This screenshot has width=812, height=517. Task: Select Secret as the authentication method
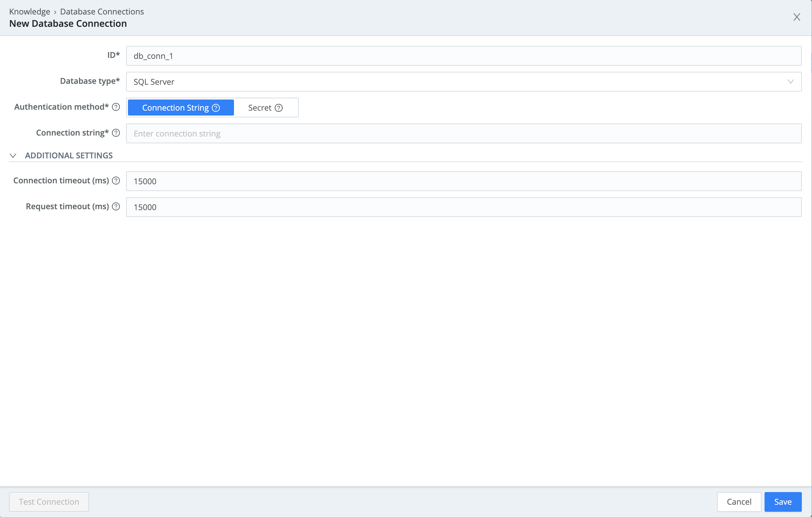click(260, 108)
